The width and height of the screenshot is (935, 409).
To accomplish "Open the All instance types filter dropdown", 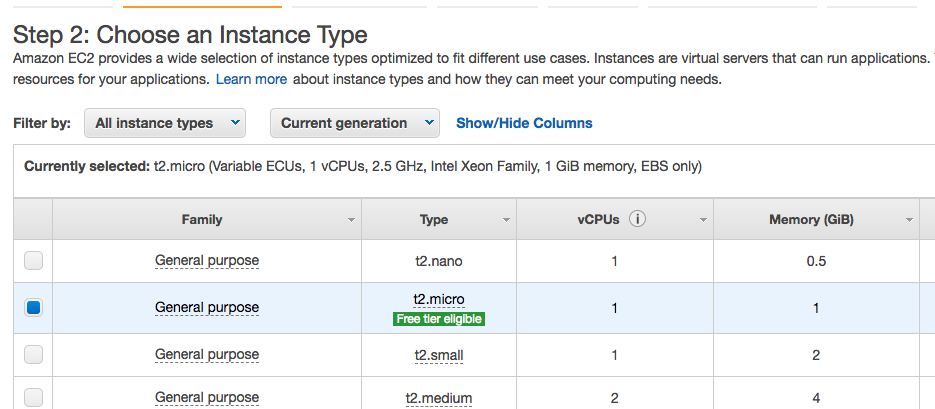I will 165,123.
